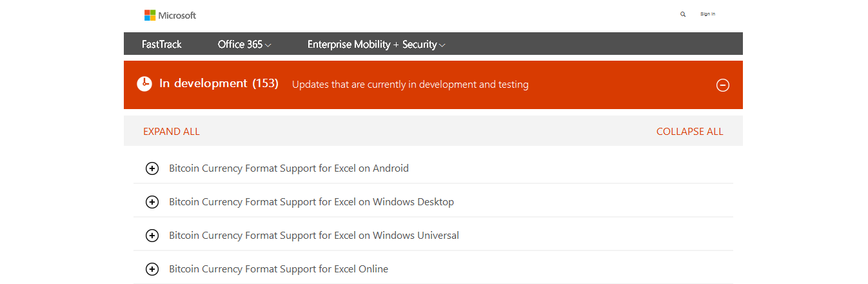868x284 pixels.
Task: Click EXPAND ALL
Action: [172, 132]
